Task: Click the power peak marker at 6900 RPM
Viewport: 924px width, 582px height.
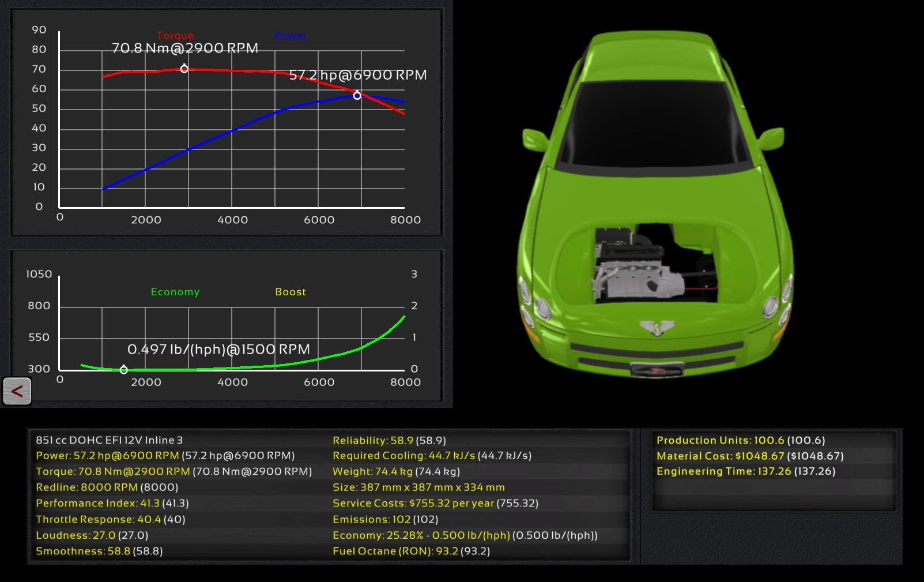Action: 357,95
